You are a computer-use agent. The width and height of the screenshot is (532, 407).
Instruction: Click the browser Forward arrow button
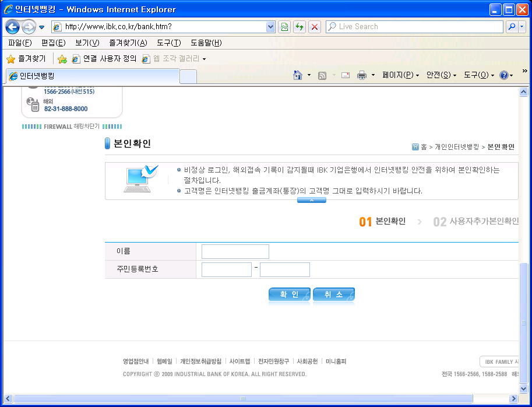(x=29, y=27)
